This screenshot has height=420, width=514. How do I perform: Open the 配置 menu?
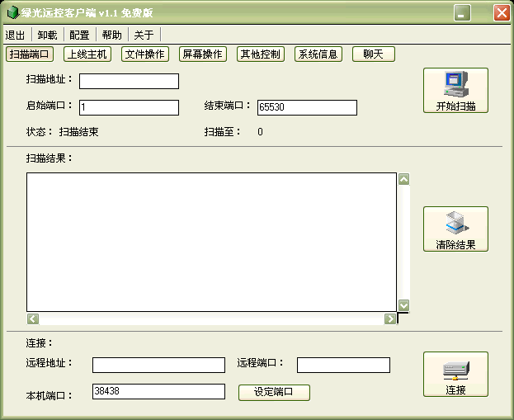[79, 35]
